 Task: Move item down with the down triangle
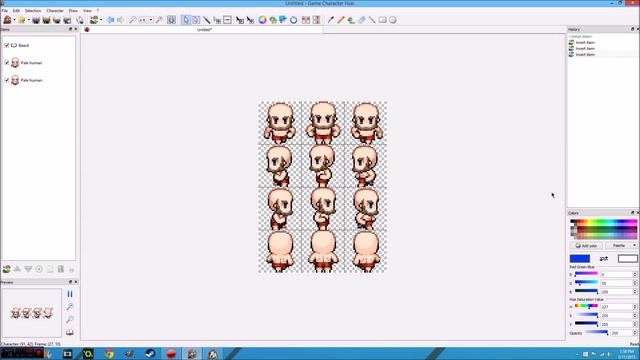(x=28, y=269)
